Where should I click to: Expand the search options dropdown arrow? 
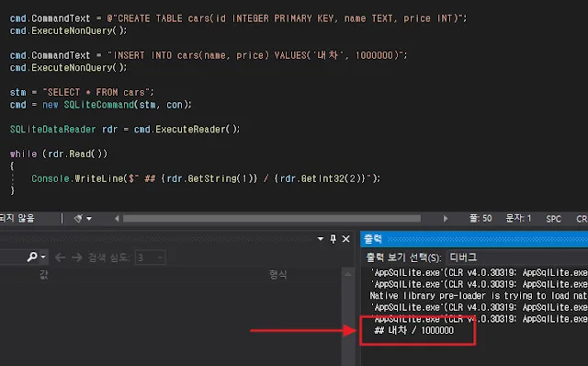coord(43,257)
